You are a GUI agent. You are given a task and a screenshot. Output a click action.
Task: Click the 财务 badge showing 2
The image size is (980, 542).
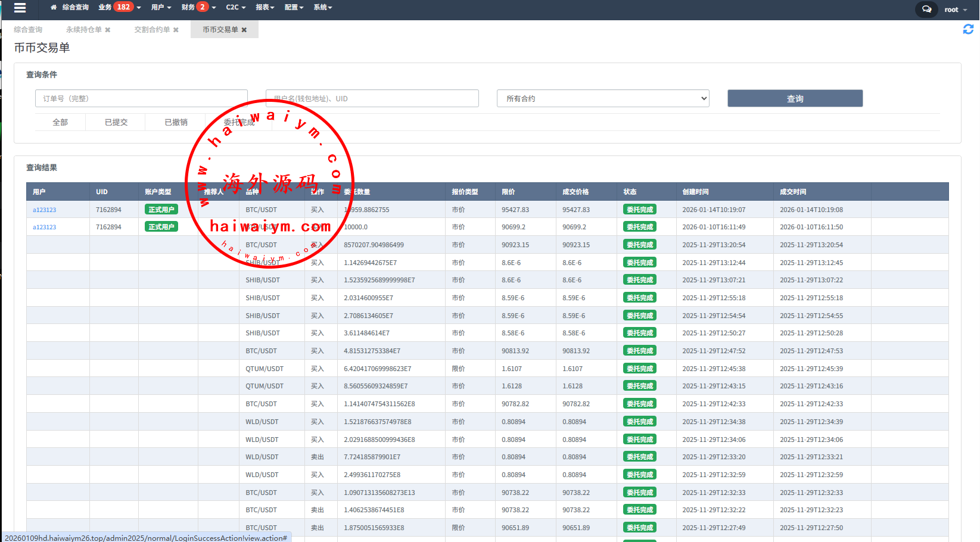(203, 7)
